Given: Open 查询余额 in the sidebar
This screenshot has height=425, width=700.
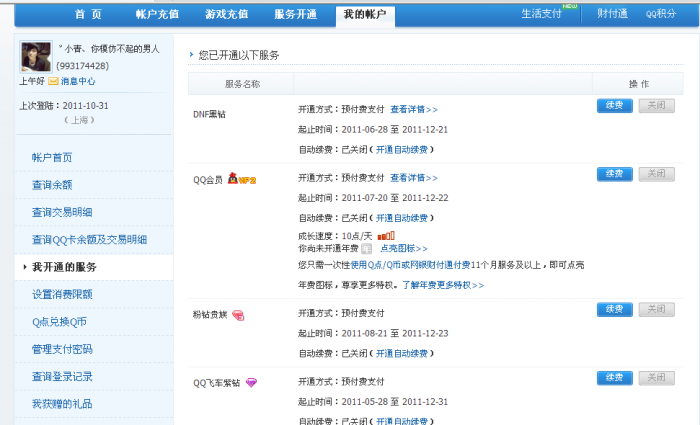Looking at the screenshot, I should [x=52, y=185].
